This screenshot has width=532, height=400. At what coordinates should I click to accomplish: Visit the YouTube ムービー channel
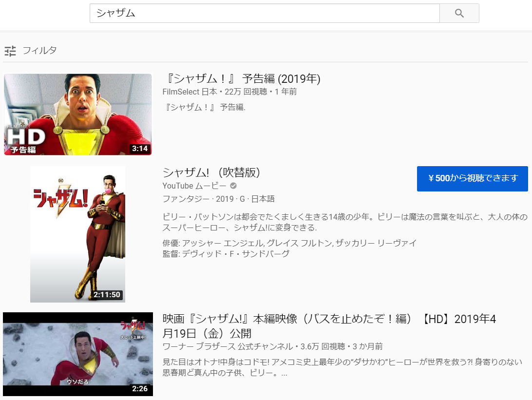coord(194,186)
